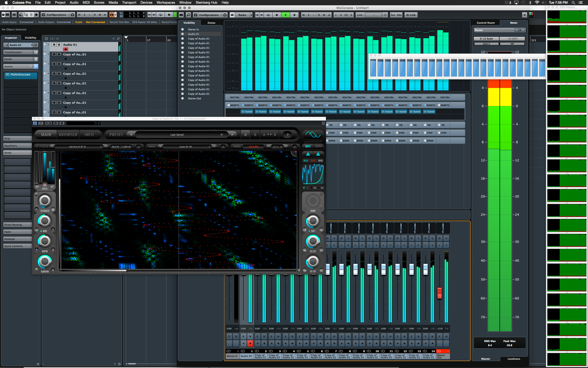Click the MixConsole play button

point(286,15)
